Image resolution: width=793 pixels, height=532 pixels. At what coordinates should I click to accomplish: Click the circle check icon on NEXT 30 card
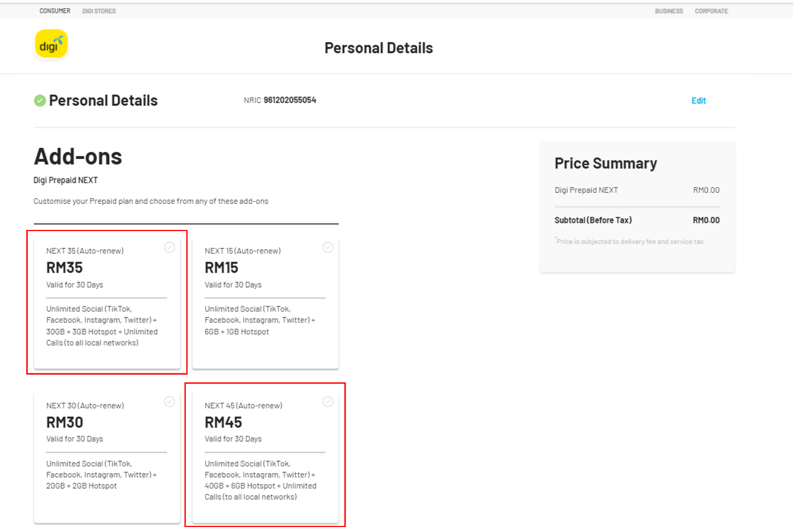pyautogui.click(x=170, y=402)
